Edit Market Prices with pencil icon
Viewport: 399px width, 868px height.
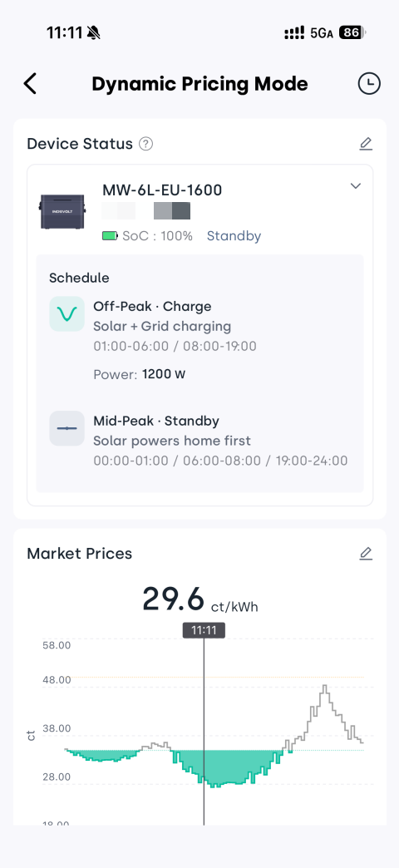[x=366, y=553]
